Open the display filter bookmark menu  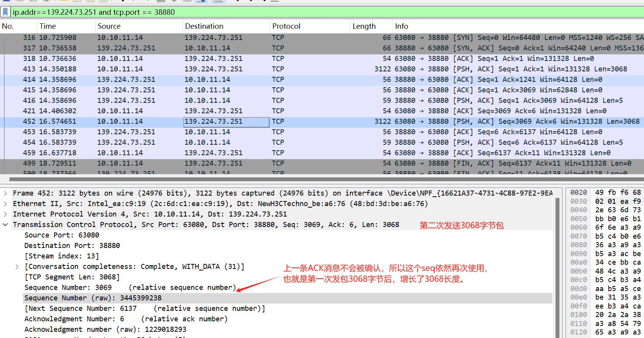point(5,12)
